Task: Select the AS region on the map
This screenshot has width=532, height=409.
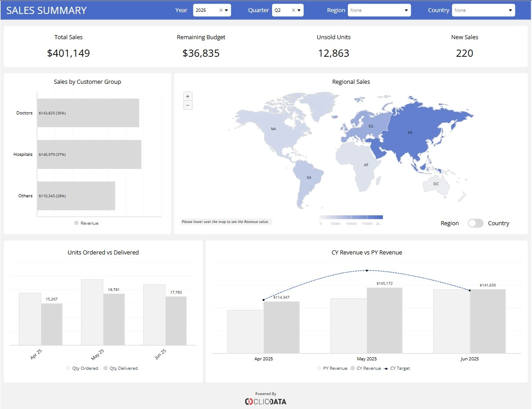Action: 410,133
